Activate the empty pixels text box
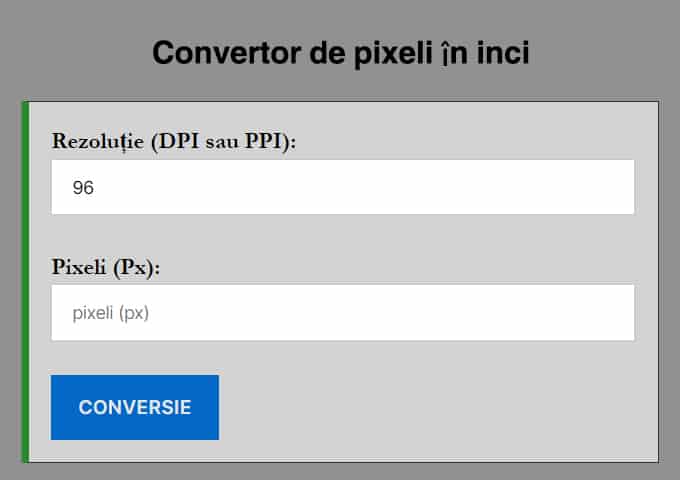The width and height of the screenshot is (680, 480). (x=342, y=313)
